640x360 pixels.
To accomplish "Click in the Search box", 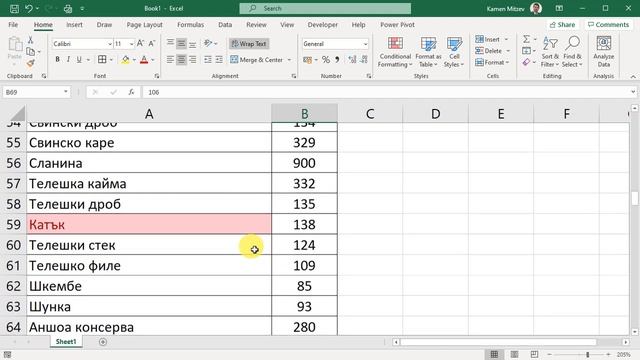I will pos(325,9).
